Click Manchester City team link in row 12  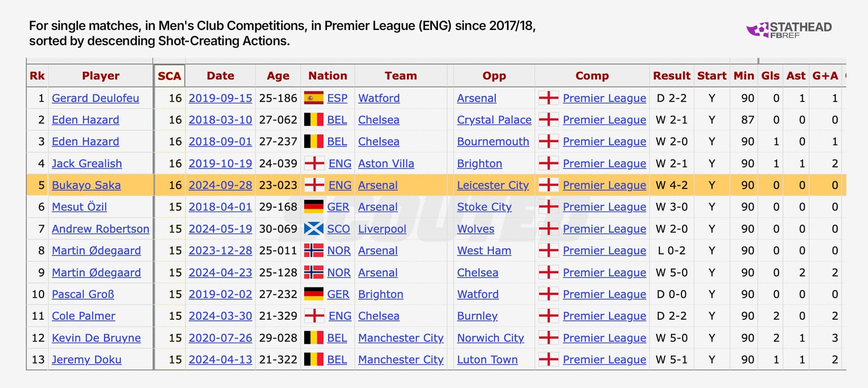tap(401, 338)
